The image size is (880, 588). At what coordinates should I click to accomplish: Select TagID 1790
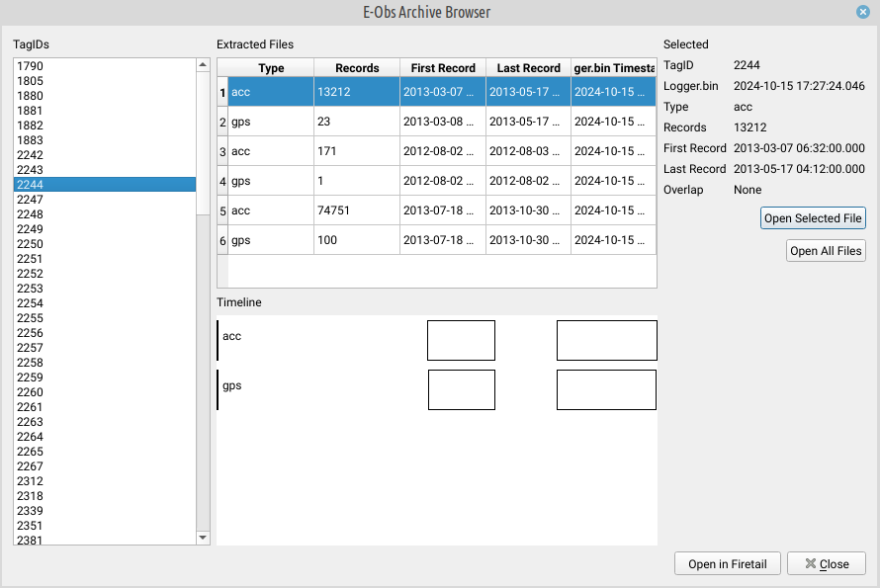(105, 66)
